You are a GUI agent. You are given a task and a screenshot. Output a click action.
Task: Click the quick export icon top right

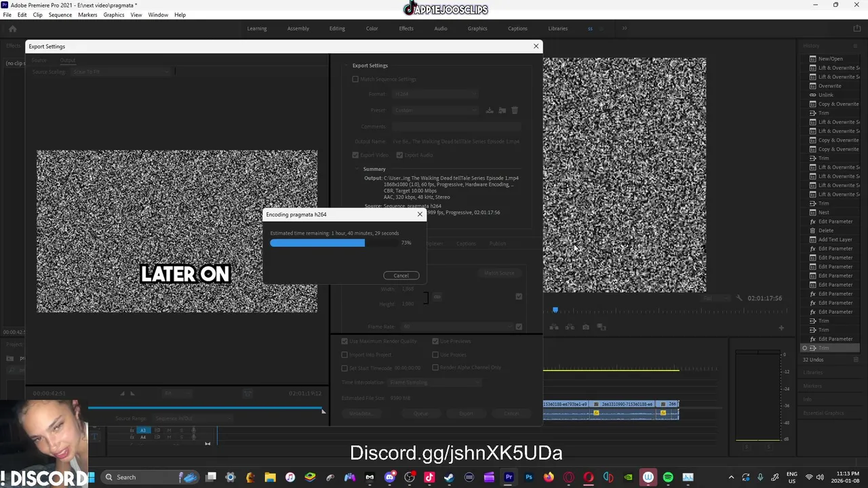click(856, 28)
